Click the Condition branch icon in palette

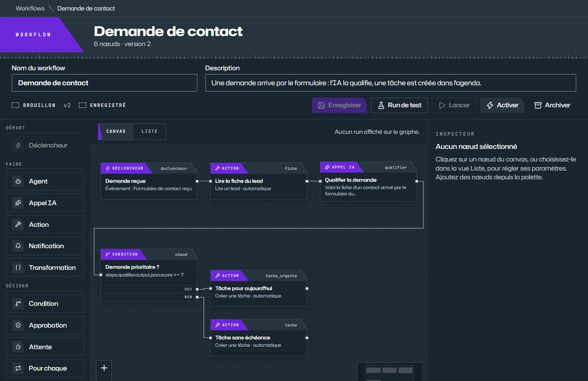pyautogui.click(x=18, y=304)
